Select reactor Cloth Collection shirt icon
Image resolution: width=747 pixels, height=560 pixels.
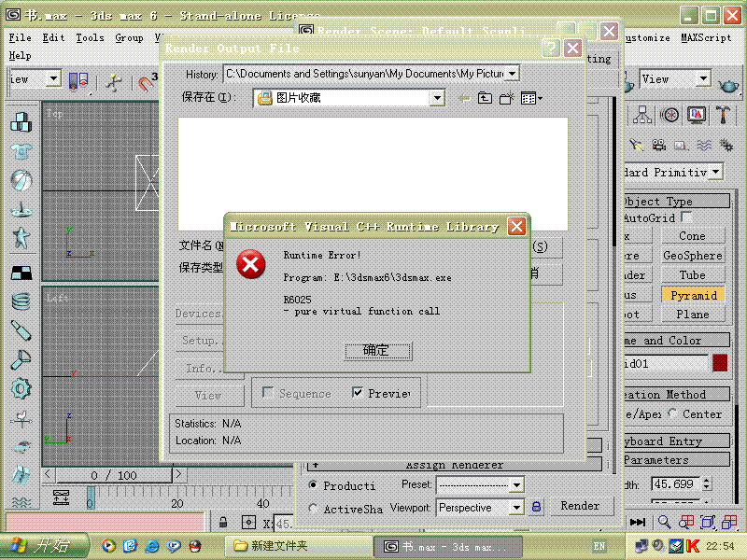click(21, 152)
